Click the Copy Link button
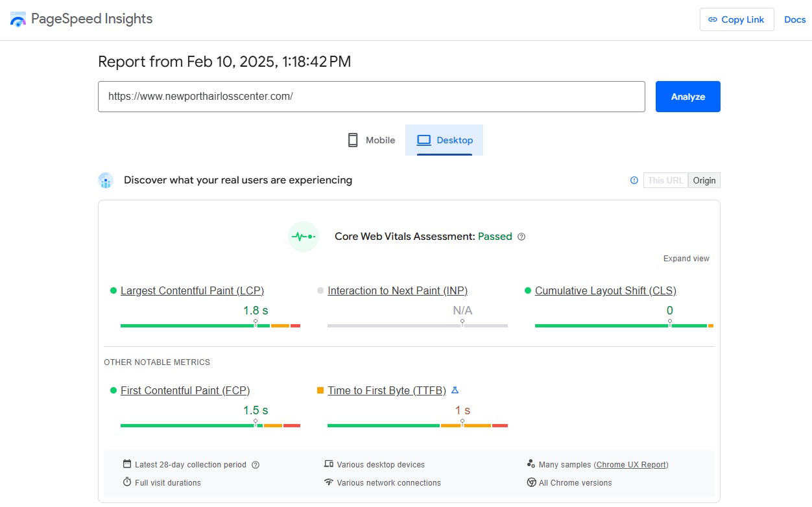The image size is (812, 507). 737,19
